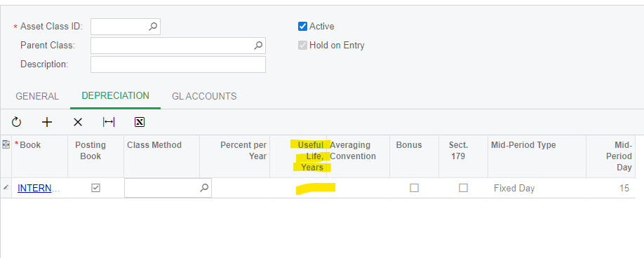644x258 pixels.
Task: Open Parent Class lookup magnifier
Action: point(258,46)
